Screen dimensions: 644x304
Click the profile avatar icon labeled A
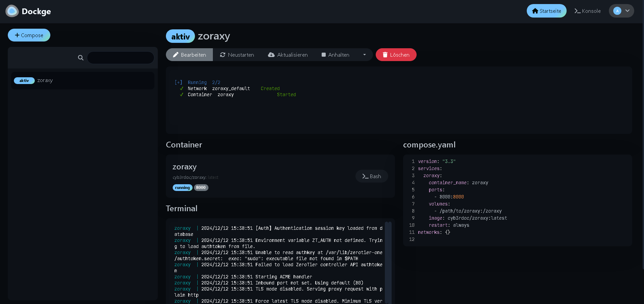pyautogui.click(x=617, y=11)
